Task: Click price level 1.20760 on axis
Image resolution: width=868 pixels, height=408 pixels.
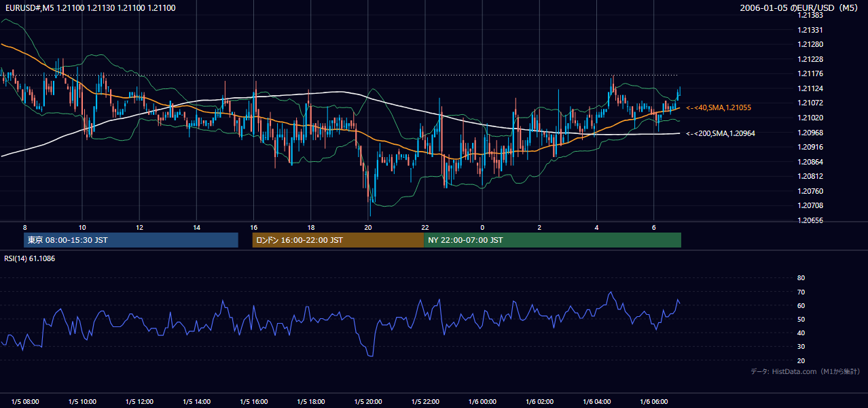Action: (810, 191)
